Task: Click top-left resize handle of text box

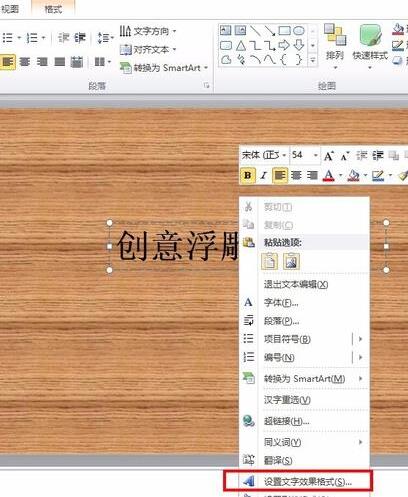Action: click(x=109, y=222)
